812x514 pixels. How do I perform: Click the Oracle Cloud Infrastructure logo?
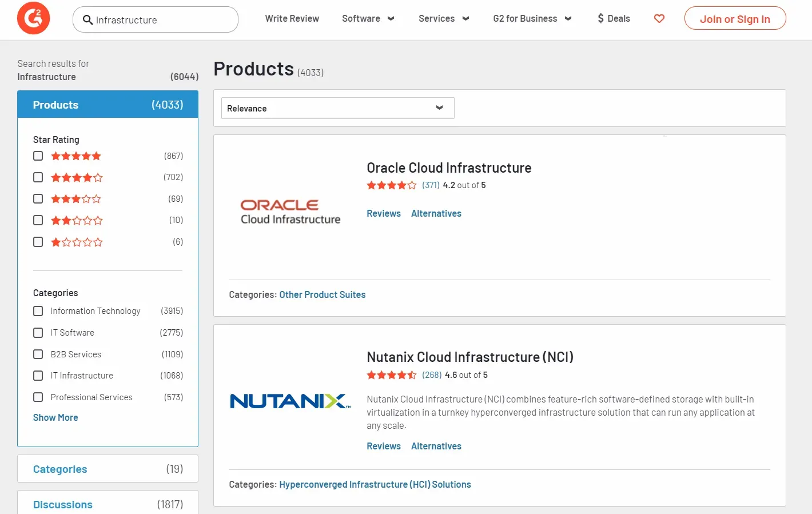pyautogui.click(x=290, y=212)
